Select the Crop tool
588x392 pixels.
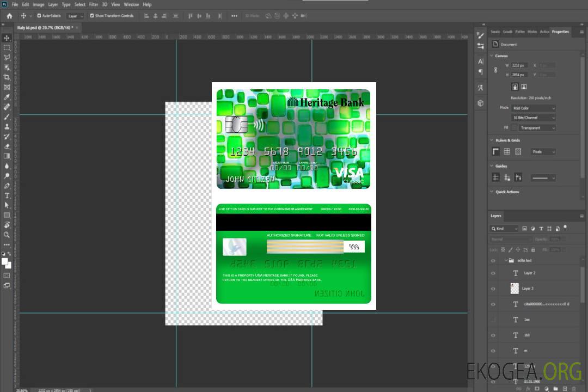[x=7, y=77]
